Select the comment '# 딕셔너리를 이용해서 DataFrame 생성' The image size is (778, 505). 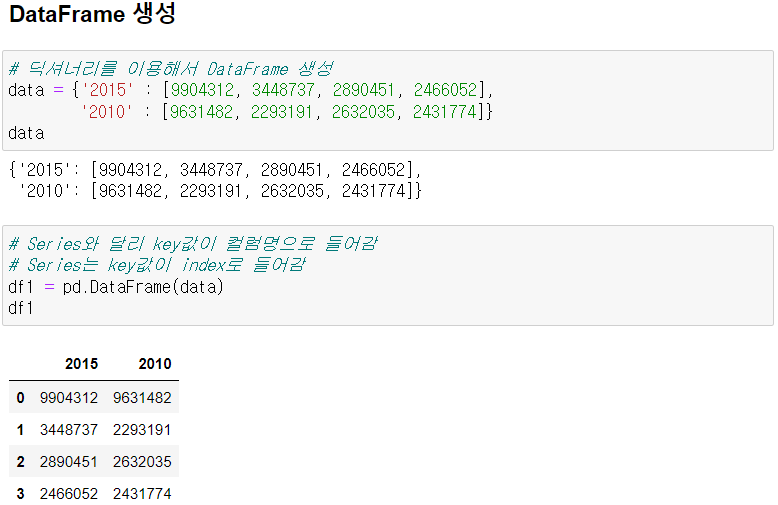pos(171,68)
